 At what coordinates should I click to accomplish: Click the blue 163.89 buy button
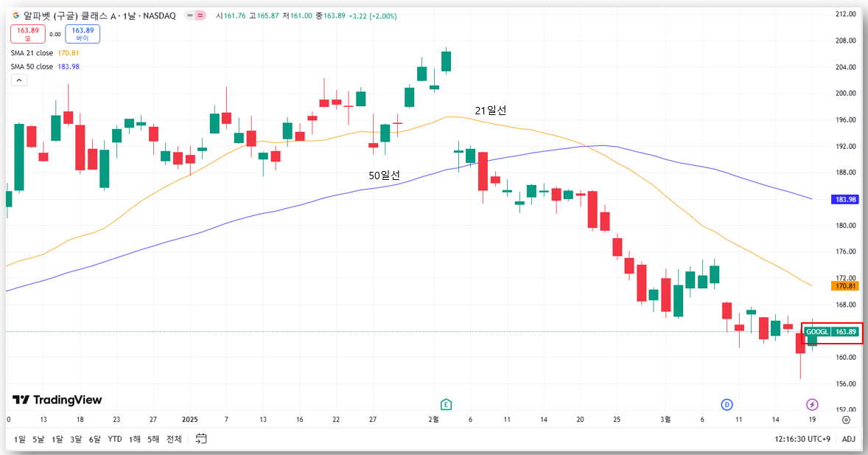tap(83, 34)
